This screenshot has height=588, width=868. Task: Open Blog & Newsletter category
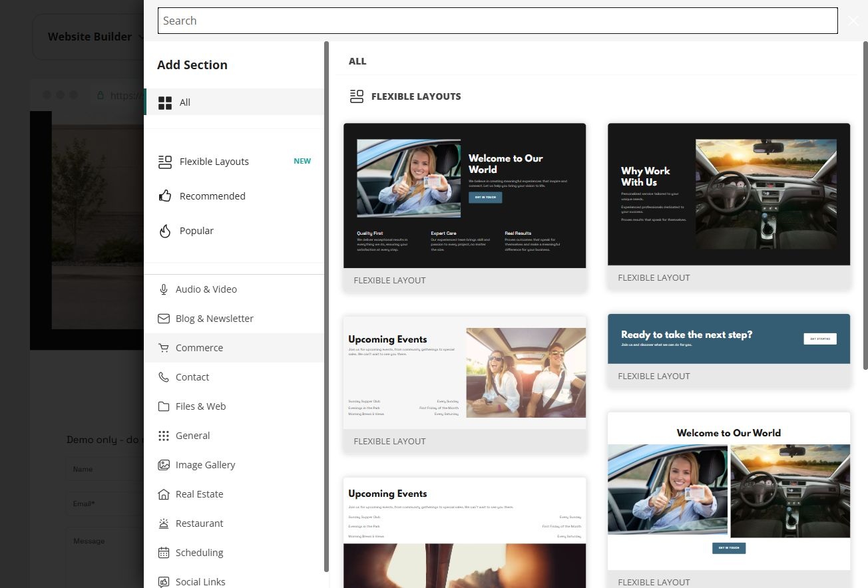pyautogui.click(x=234, y=319)
